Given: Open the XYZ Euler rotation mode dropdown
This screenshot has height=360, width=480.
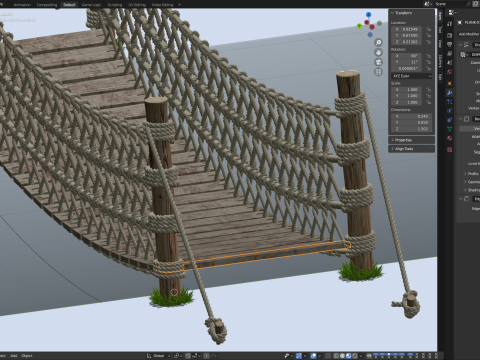Looking at the screenshot, I should click(412, 76).
